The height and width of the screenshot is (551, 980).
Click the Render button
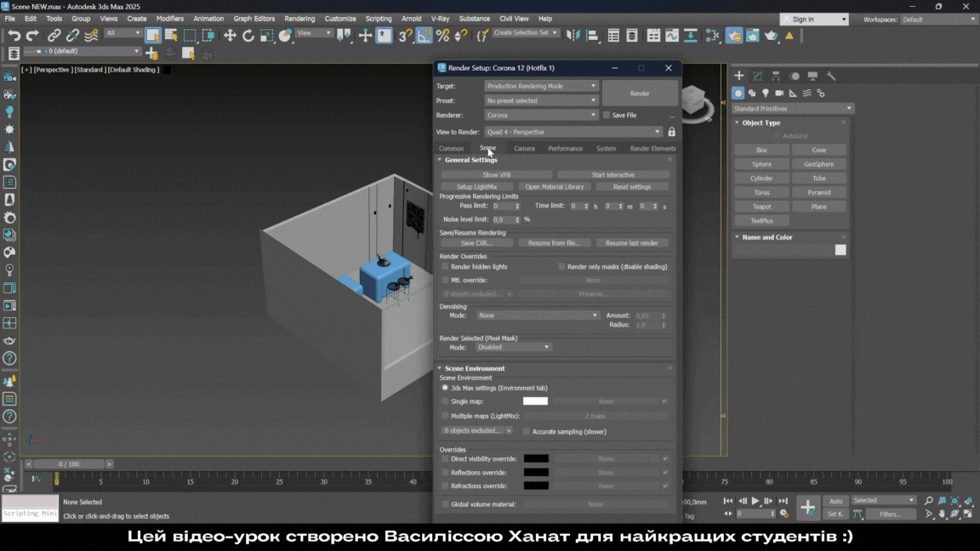click(x=640, y=93)
